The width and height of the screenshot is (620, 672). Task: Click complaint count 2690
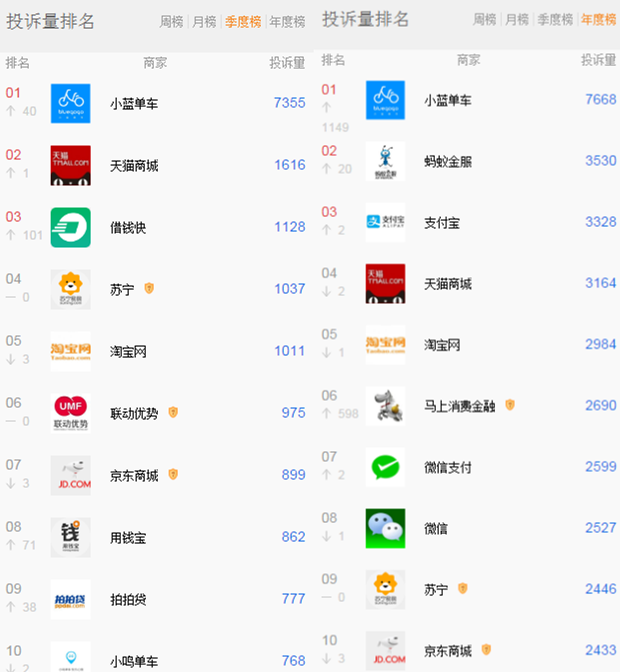point(601,405)
